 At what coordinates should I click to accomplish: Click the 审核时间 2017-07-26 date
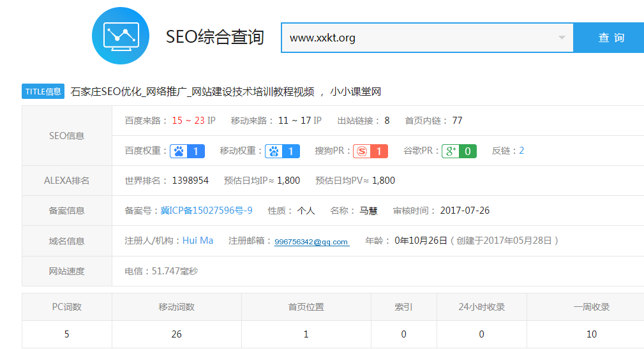pyautogui.click(x=465, y=211)
